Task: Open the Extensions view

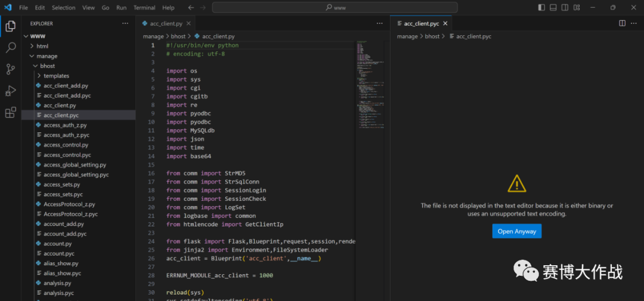Action: tap(11, 112)
